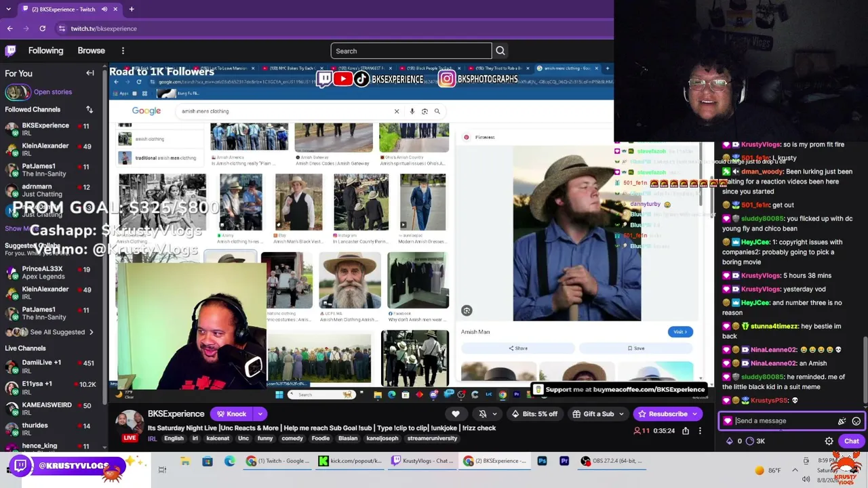Open Microsoft Edge from the taskbar
This screenshot has height=488, width=868.
click(230, 461)
